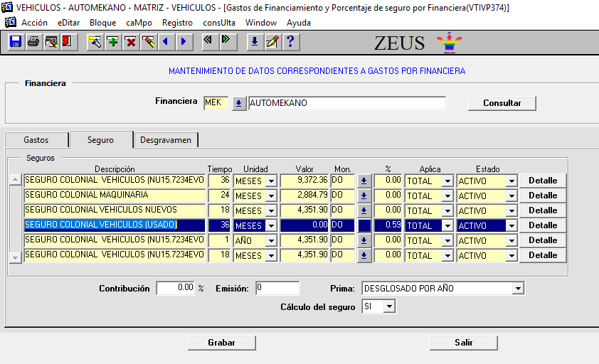Screen dimensions: 599x364
Task: Click the blue question mark help icon
Action: point(290,42)
